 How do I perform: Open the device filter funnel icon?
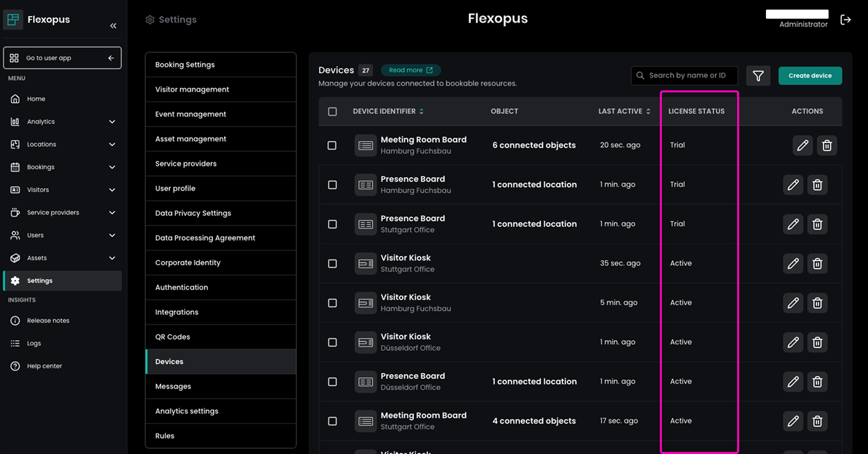tap(758, 76)
